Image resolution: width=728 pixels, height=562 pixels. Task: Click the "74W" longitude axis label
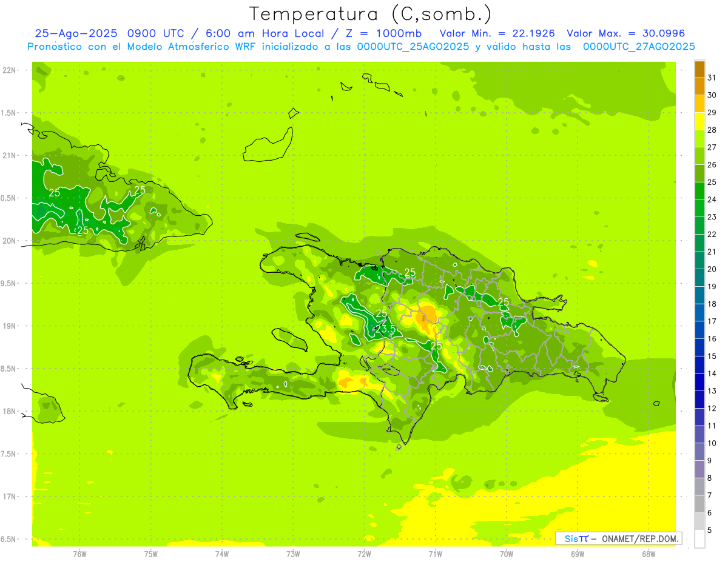[222, 554]
